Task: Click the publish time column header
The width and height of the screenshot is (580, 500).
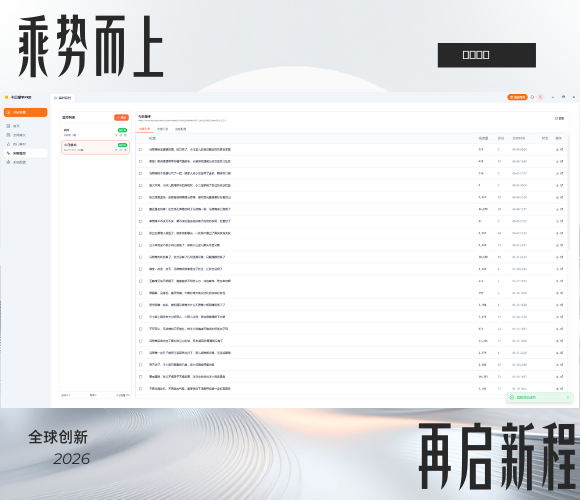Action: [x=519, y=138]
